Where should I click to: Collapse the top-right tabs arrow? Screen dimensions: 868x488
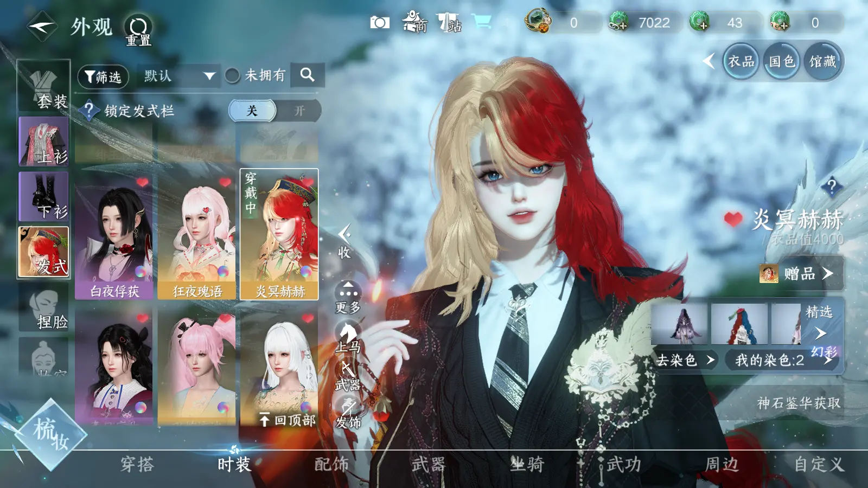pos(709,61)
